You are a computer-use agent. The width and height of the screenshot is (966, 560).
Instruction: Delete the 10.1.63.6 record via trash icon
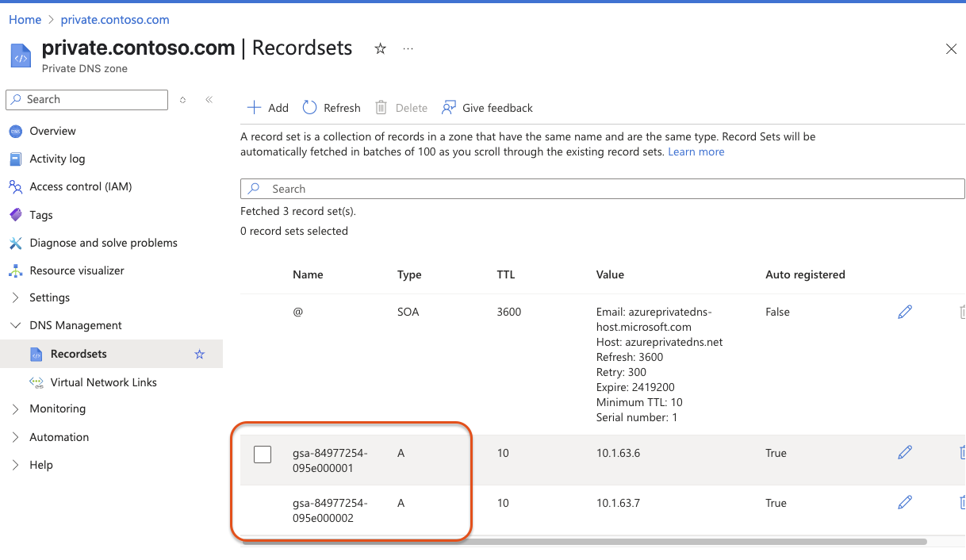click(962, 453)
